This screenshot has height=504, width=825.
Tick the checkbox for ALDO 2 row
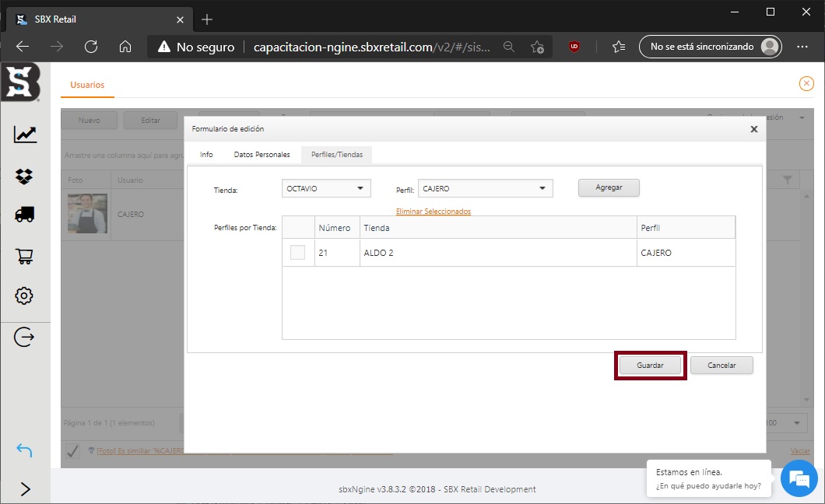[298, 252]
